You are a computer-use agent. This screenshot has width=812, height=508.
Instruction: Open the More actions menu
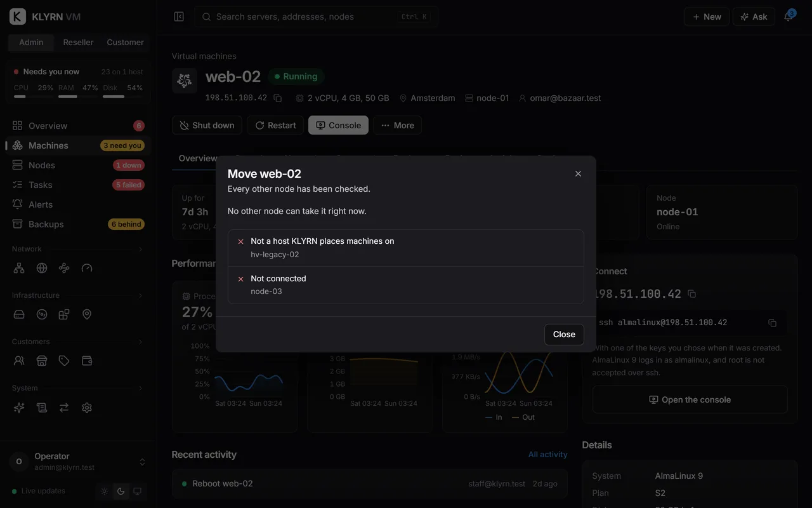point(397,125)
